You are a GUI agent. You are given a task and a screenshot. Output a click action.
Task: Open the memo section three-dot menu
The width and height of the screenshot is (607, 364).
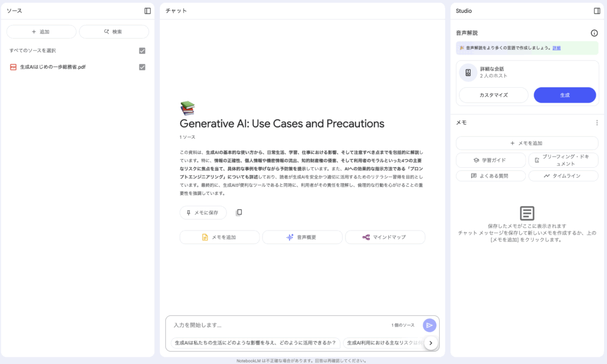(x=597, y=123)
